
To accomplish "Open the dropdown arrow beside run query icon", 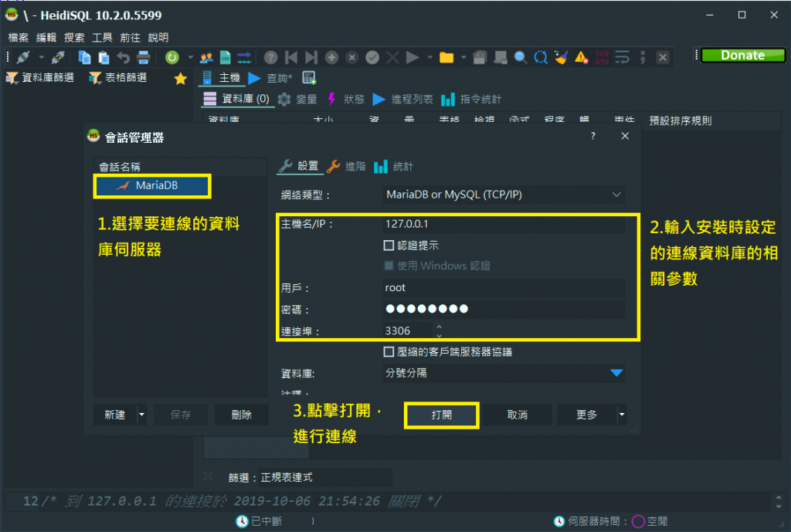I will (429, 57).
